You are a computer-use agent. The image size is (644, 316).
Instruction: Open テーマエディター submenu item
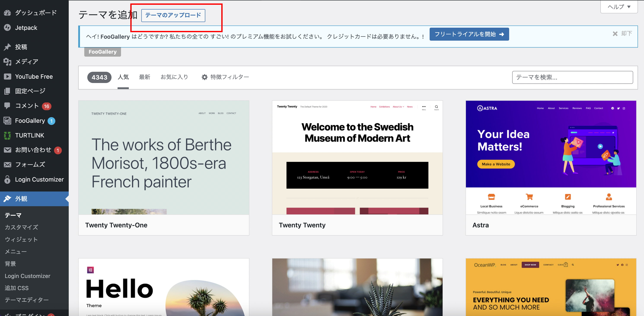tap(27, 300)
